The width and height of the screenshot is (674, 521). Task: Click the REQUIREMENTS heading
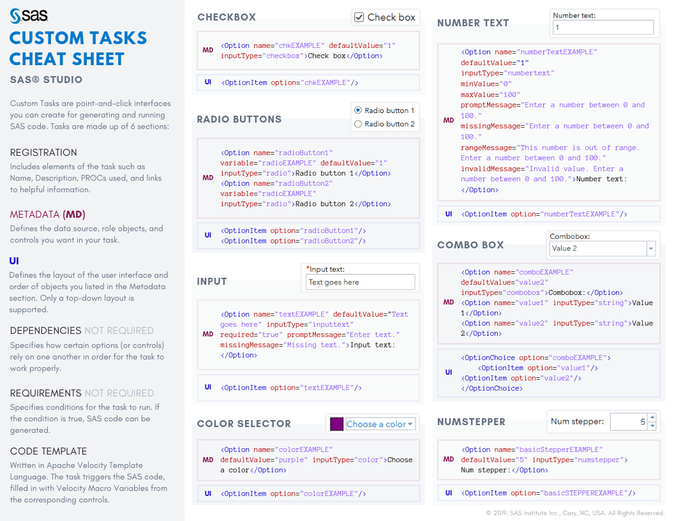point(46,393)
